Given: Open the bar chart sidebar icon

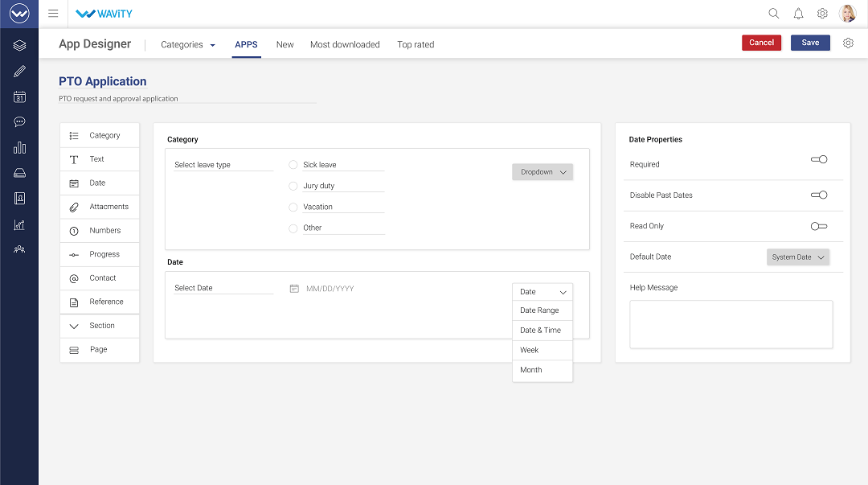Looking at the screenshot, I should [19, 148].
